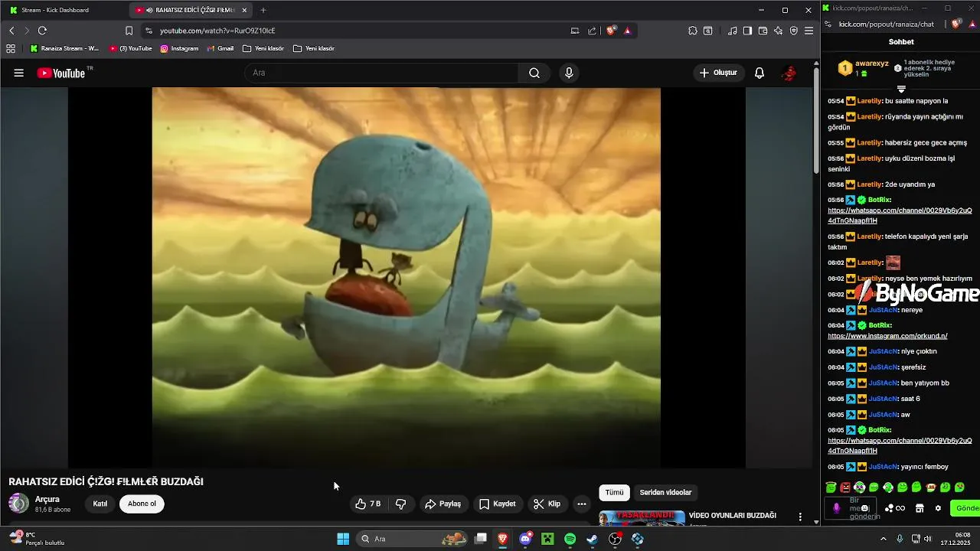Expand hidden system tray icons chevron

click(883, 539)
